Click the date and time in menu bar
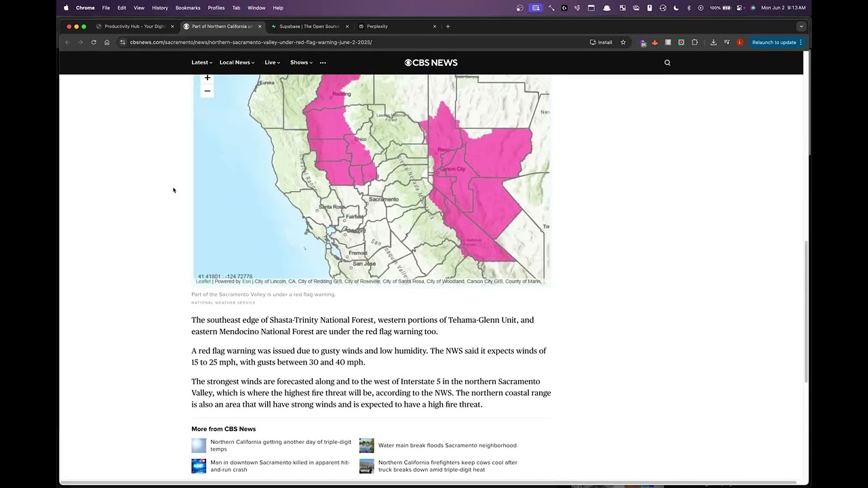Image resolution: width=868 pixels, height=488 pixels. 783,7
